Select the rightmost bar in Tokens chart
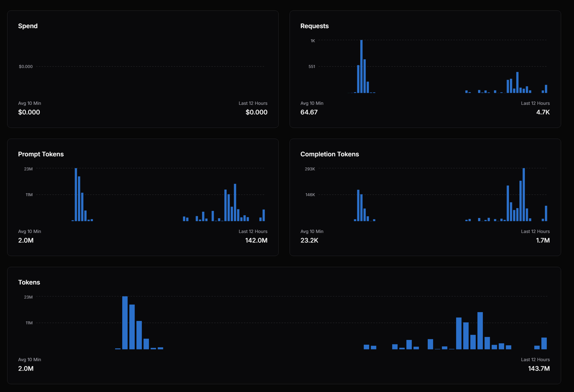Image resolution: width=574 pixels, height=392 pixels. coord(544,343)
